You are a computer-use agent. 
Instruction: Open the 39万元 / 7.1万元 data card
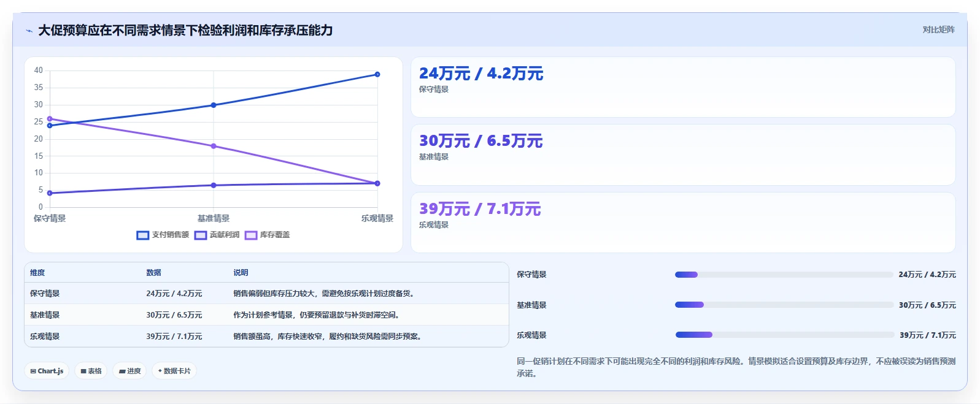(x=683, y=223)
